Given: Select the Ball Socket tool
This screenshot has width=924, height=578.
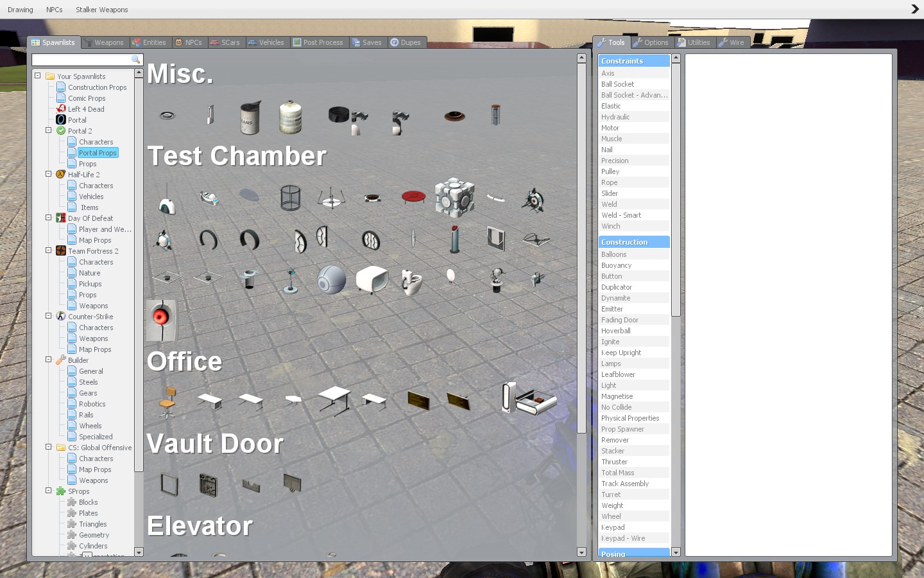Looking at the screenshot, I should click(x=634, y=84).
